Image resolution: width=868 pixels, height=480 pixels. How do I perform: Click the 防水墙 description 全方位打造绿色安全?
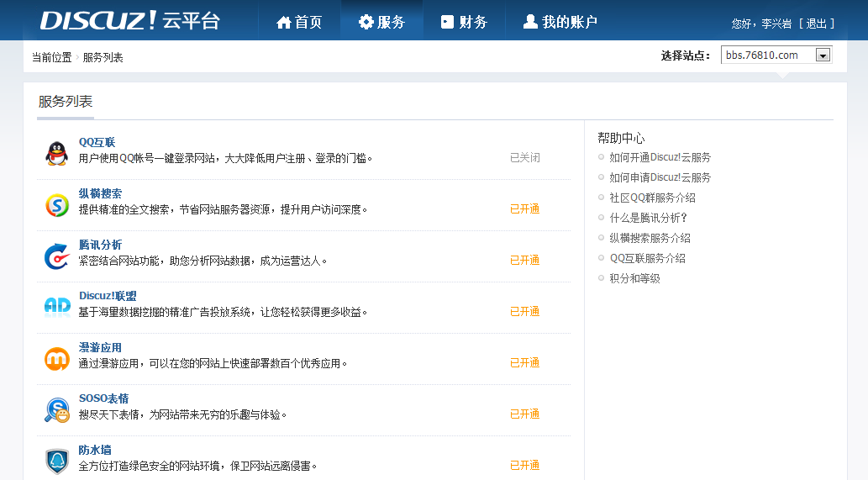coord(197,467)
